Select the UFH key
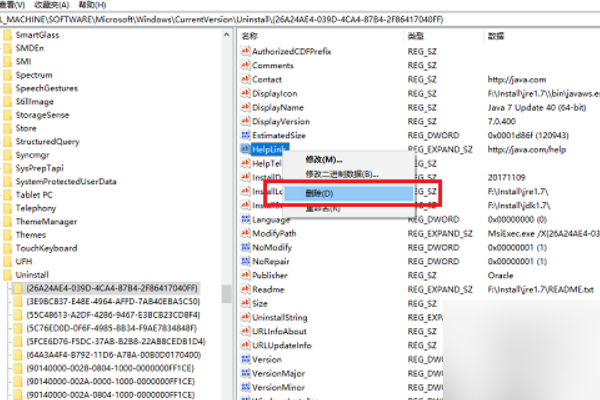 [x=24, y=261]
